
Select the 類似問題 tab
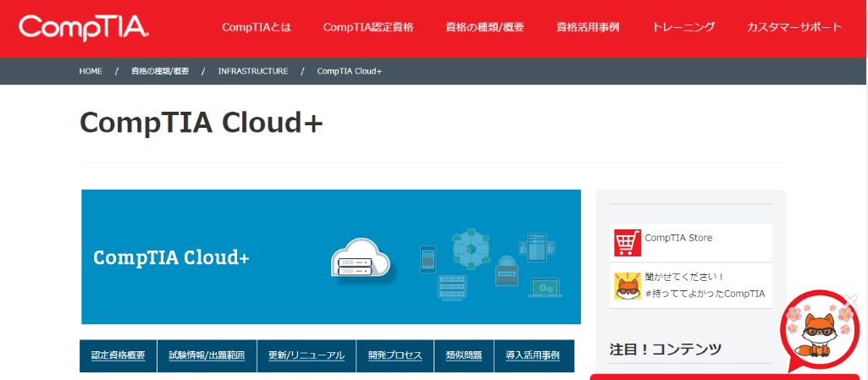[x=464, y=355]
